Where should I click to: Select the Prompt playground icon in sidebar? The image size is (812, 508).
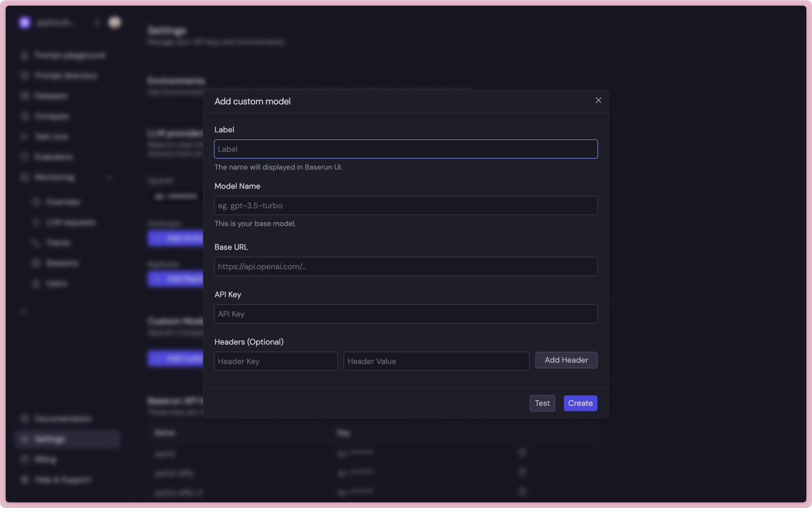click(x=24, y=55)
